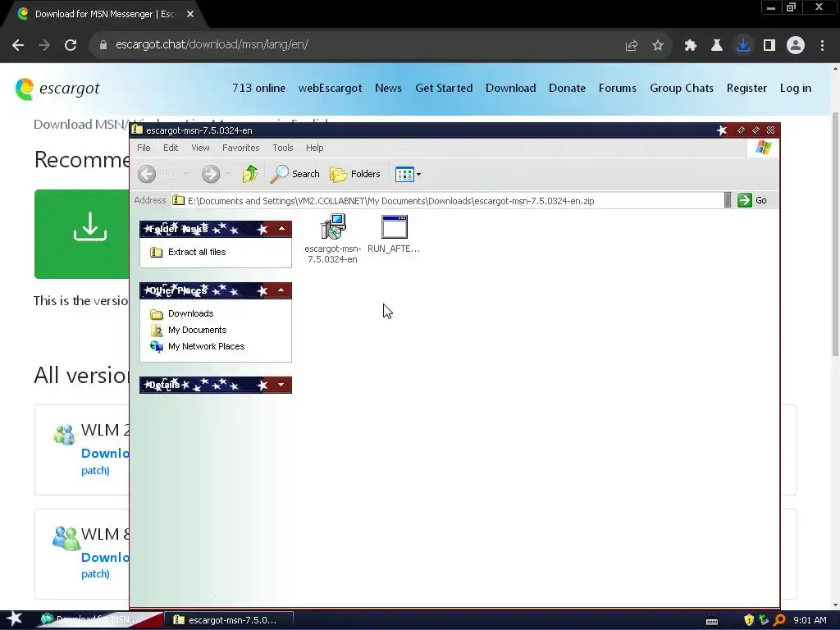Screen dimensions: 840x630
Task: Click the escargot logo on the website
Action: click(57, 89)
